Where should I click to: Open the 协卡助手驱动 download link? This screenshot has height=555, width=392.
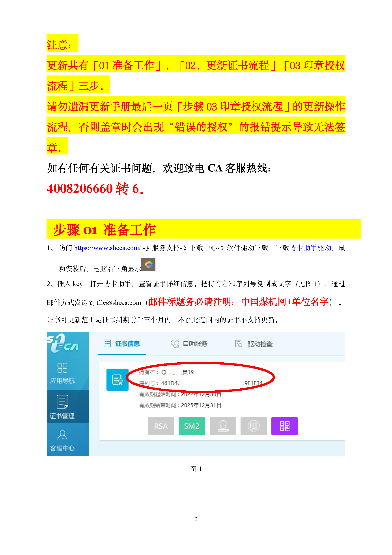pos(310,248)
